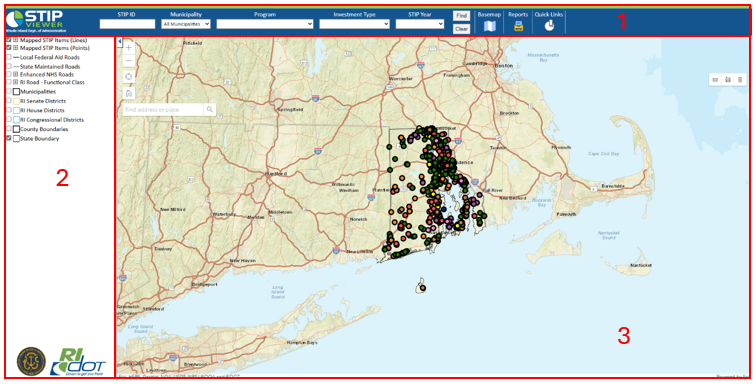Click the green RI House Districts swatch
756x384 pixels.
(16, 110)
